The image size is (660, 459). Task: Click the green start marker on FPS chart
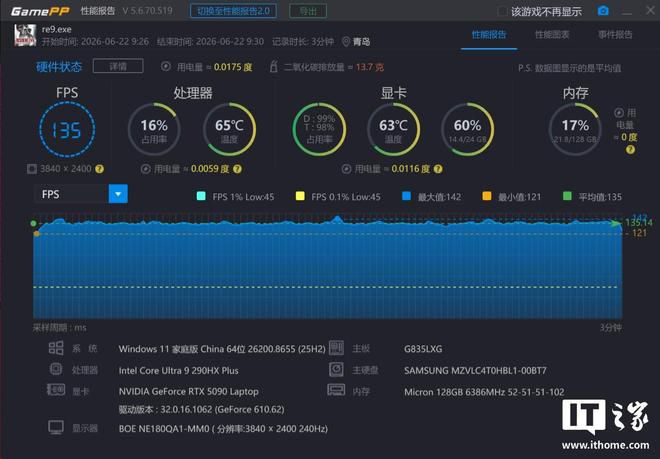34,223
